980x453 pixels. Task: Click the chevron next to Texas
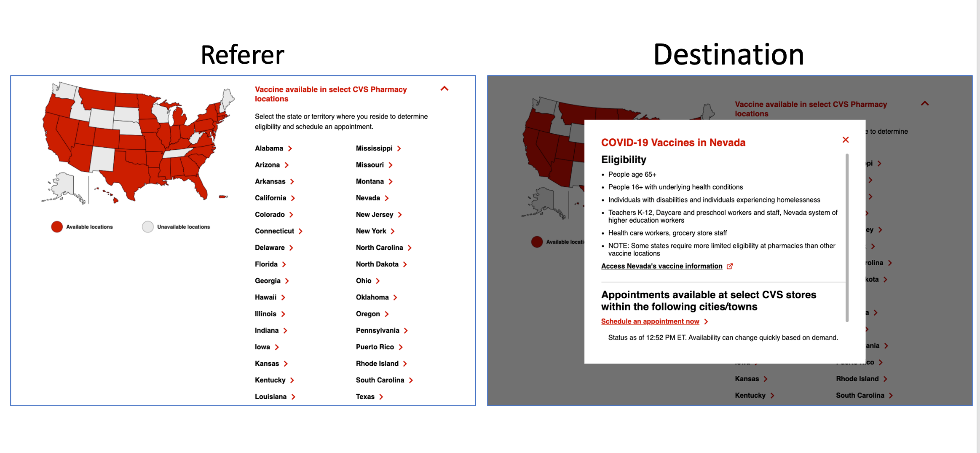tap(381, 396)
